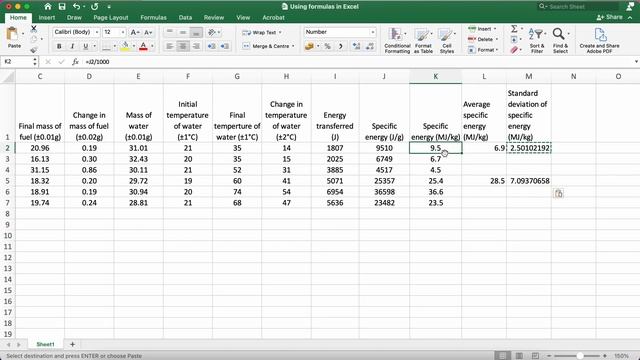Open the borders dropdown arrow

click(115, 47)
